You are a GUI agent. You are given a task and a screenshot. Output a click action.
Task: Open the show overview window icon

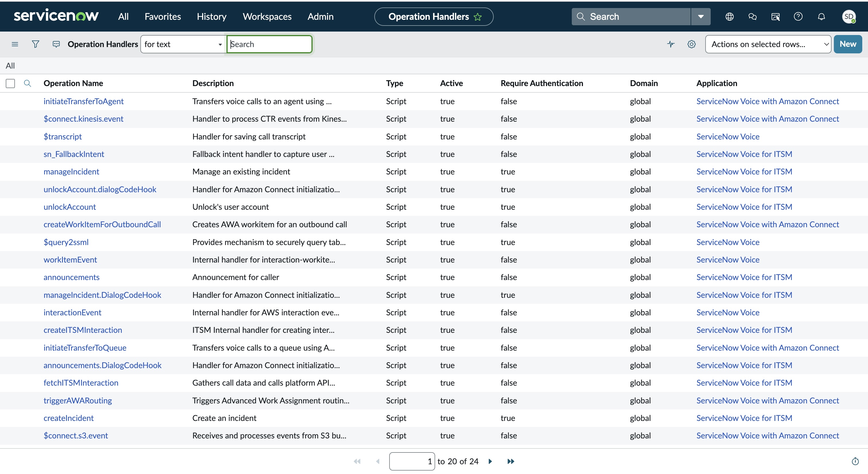(775, 17)
